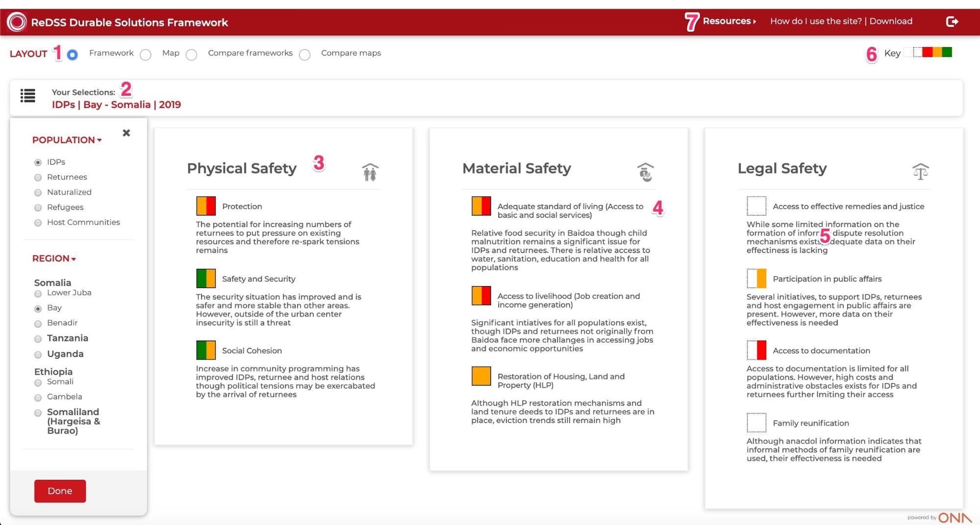Click the Adequate standard of living swatch
The width and height of the screenshot is (980, 525).
pyautogui.click(x=481, y=206)
